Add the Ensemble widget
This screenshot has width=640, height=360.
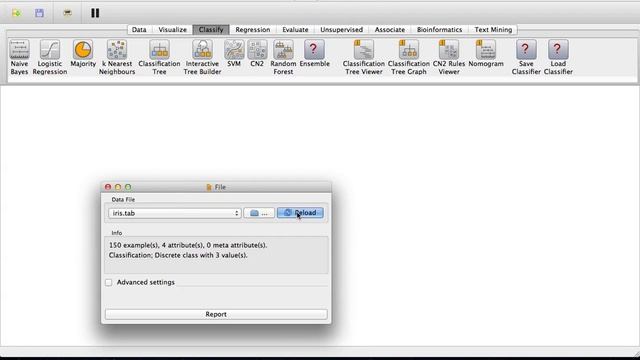click(314, 53)
